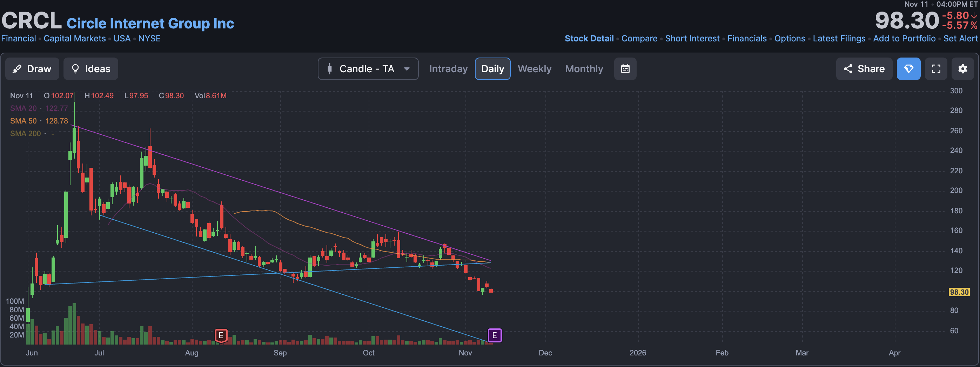980x367 pixels.
Task: Switch to Weekly timeframe
Action: [534, 69]
